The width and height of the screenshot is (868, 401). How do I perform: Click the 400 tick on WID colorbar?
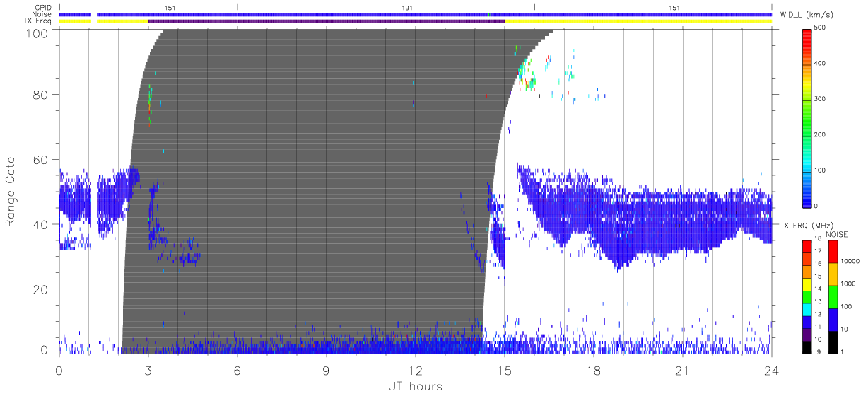tap(819, 64)
